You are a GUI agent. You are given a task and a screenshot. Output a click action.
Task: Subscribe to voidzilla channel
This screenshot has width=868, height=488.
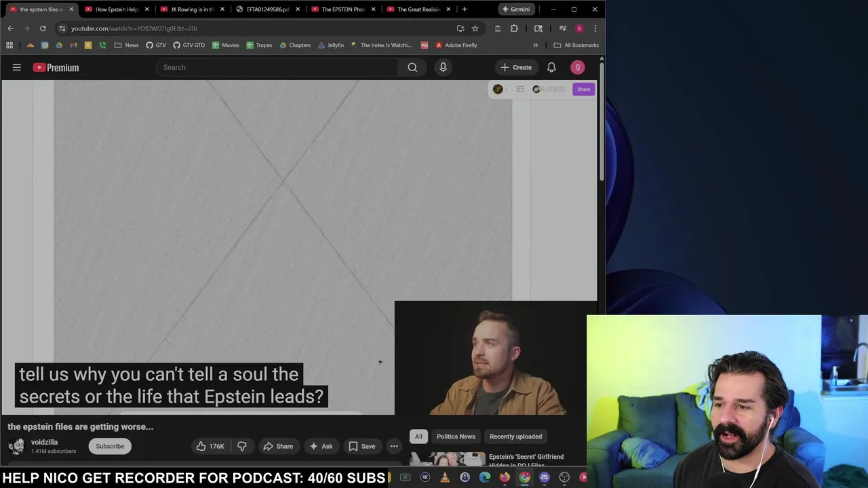tap(110, 446)
